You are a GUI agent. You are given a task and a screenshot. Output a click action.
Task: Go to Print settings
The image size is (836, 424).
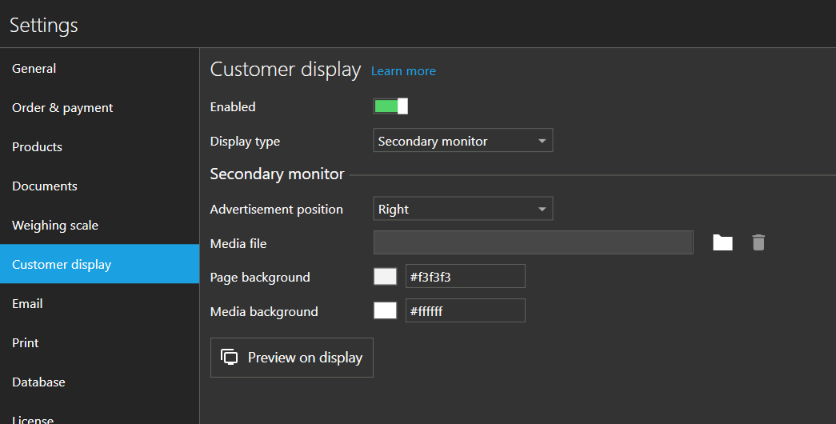pos(100,342)
